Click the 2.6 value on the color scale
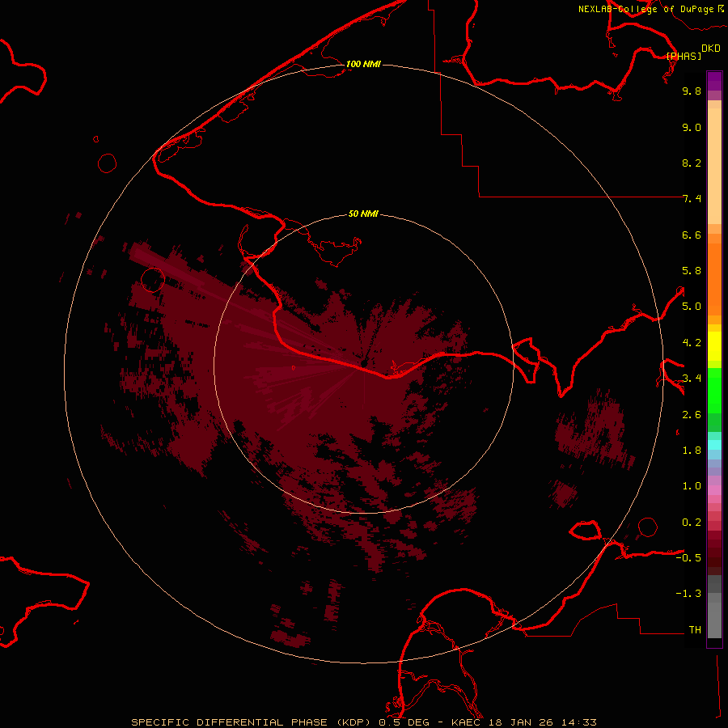The image size is (728, 728). click(x=692, y=415)
